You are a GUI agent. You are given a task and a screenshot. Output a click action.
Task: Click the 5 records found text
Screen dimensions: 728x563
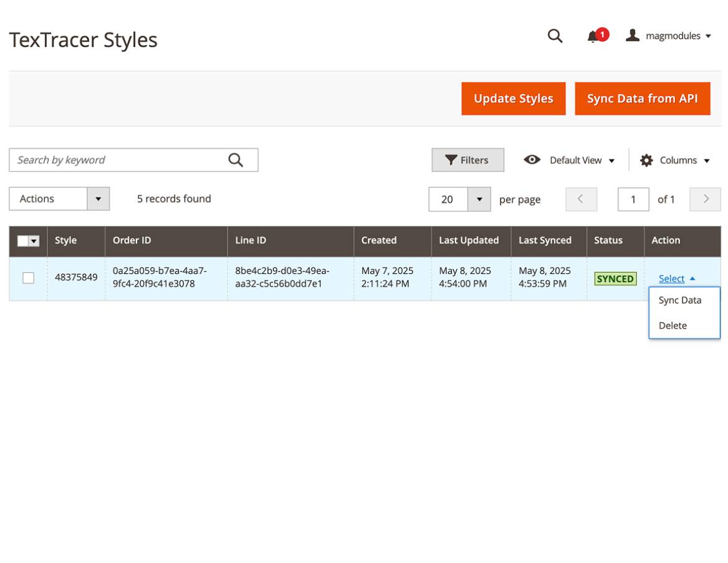[174, 199]
